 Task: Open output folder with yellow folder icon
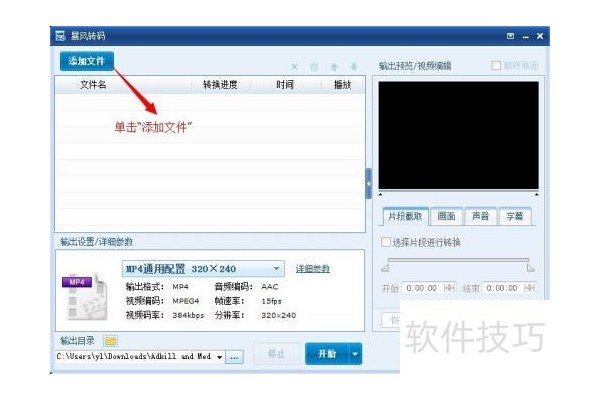click(111, 341)
